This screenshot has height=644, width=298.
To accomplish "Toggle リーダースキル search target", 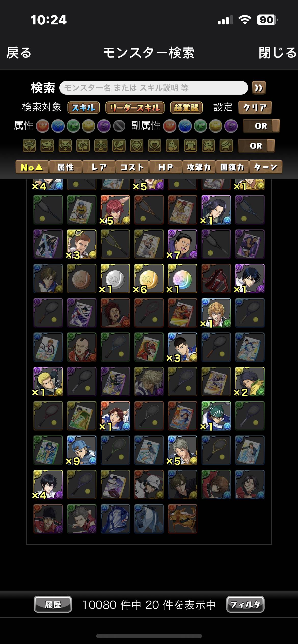I will pos(135,108).
